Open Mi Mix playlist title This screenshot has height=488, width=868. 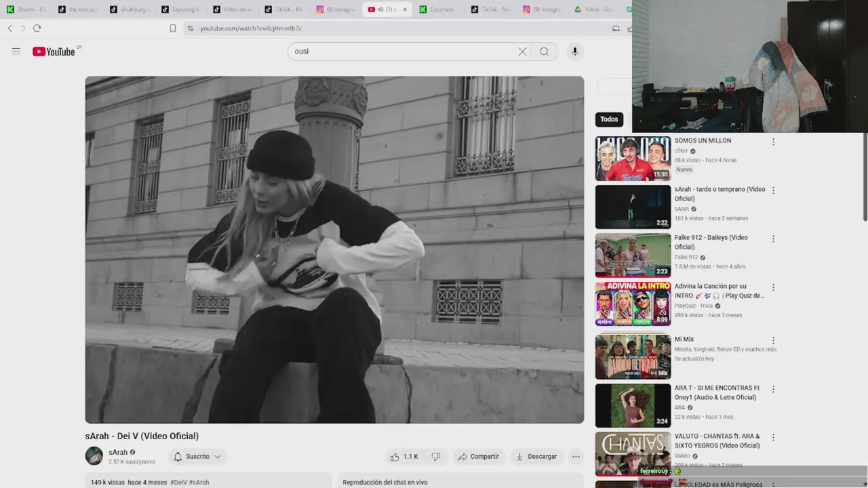point(684,340)
